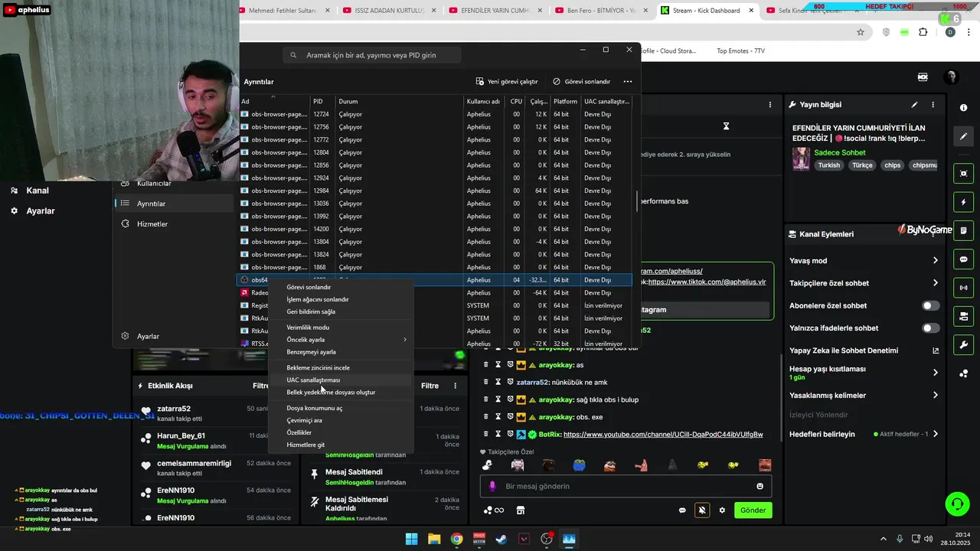Sort processes by CPU column header
This screenshot has height=551, width=980.
tap(517, 101)
